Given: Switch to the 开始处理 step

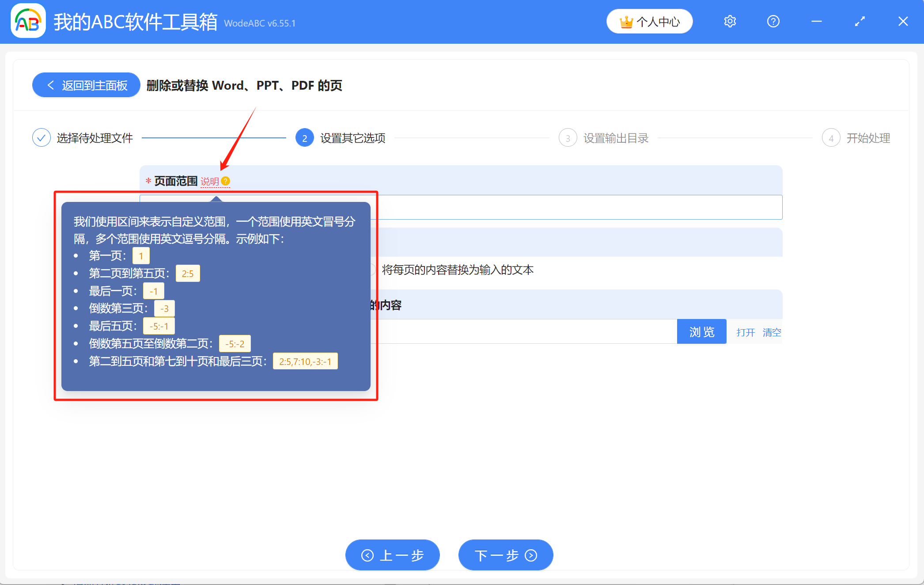Looking at the screenshot, I should click(868, 137).
